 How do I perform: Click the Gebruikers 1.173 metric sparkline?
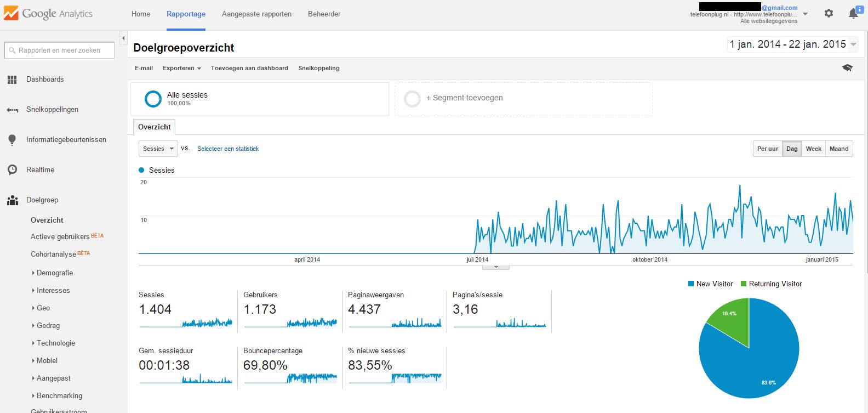click(x=290, y=323)
